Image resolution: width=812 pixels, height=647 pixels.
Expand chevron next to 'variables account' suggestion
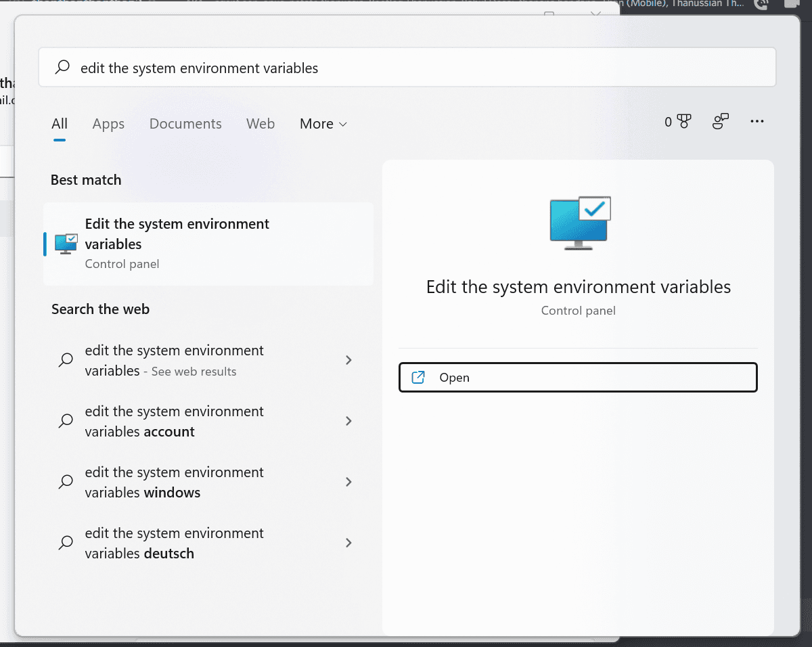[348, 421]
